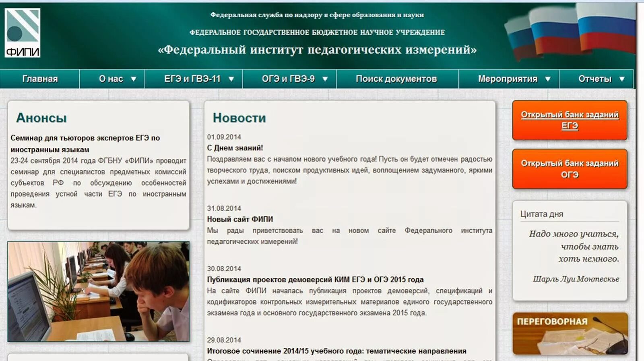Screen dimensions: 644x361
Task: Click the Russian flag image in header
Action: (570, 32)
